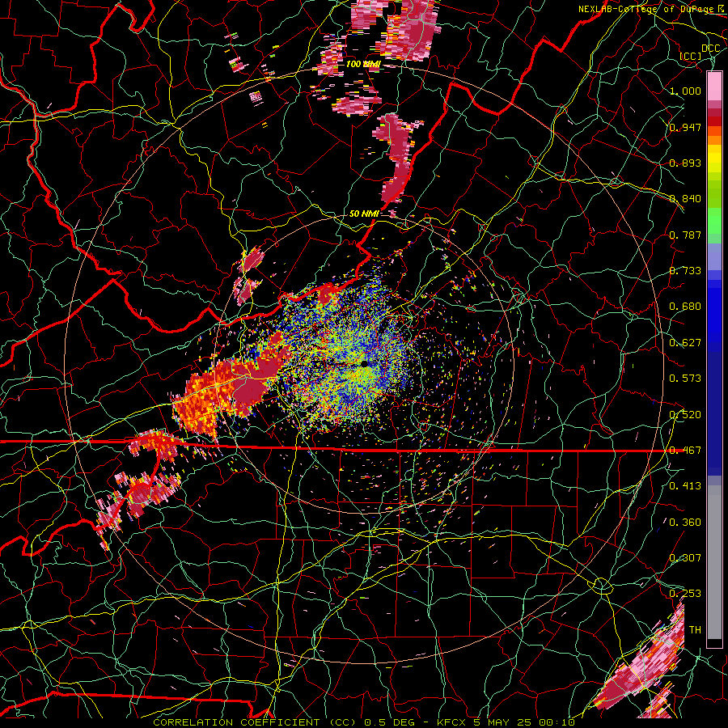
Task: Select the 0.840 color scale value
Action: click(685, 199)
